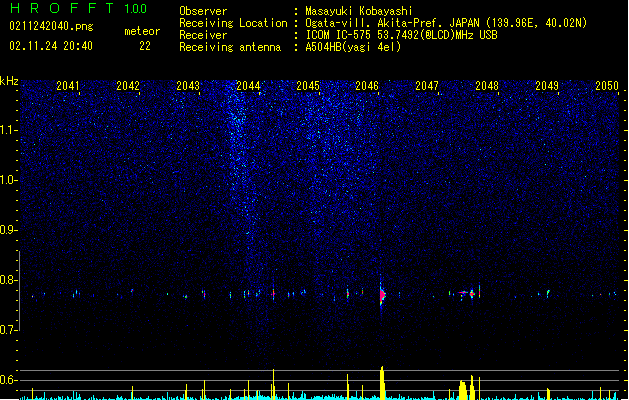Click receiver text ICOM IC-575 53.7492 MHz USB
Screen dimensions: 629x400
tap(401, 35)
